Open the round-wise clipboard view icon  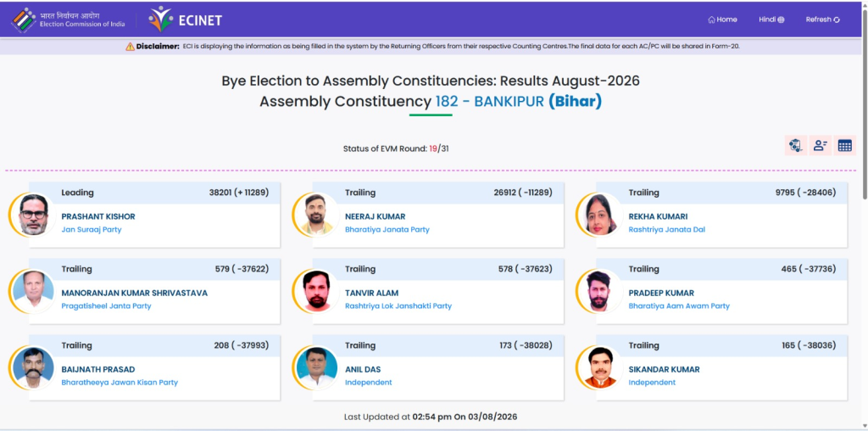(795, 146)
